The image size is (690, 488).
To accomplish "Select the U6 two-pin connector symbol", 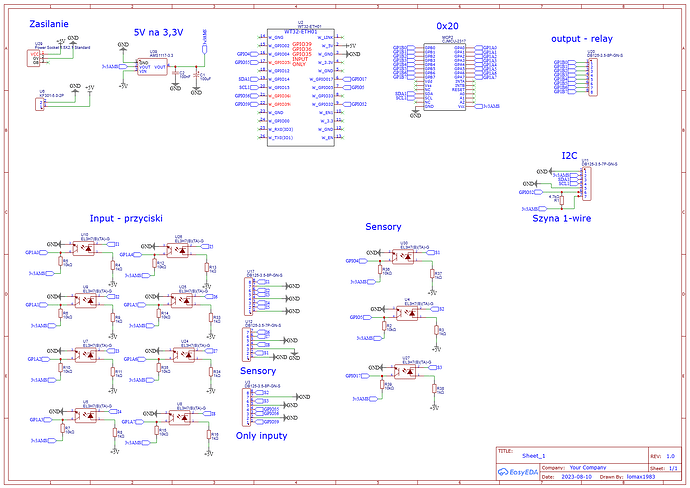I will (40, 104).
